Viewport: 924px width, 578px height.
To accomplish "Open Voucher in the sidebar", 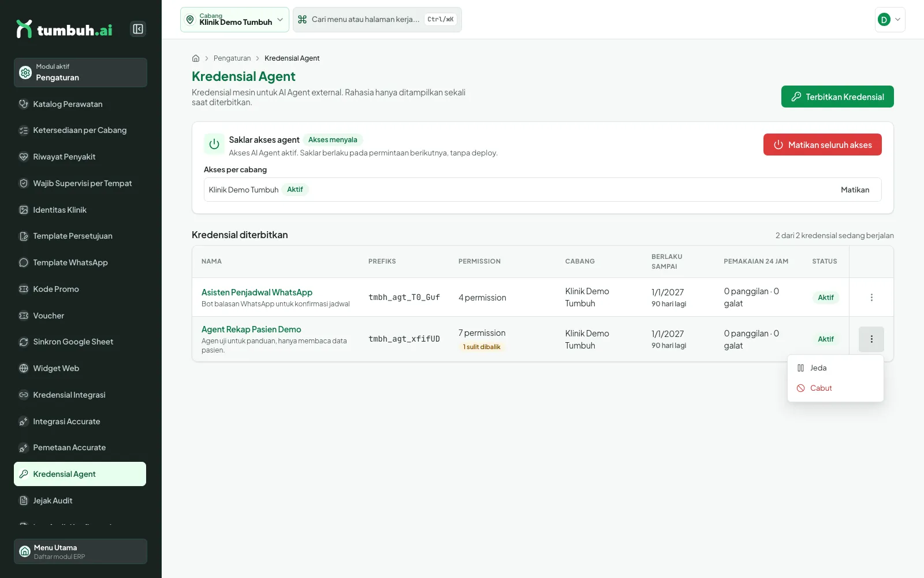I will pyautogui.click(x=80, y=316).
